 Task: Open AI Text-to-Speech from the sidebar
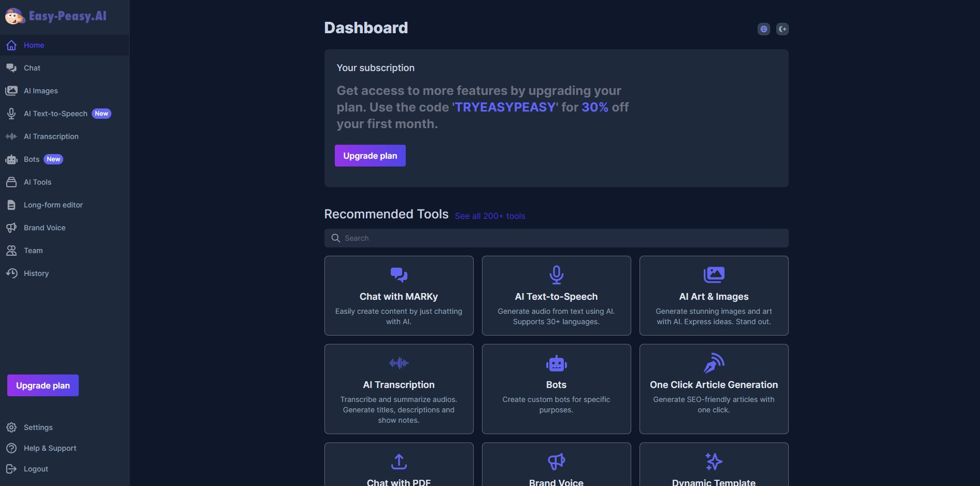click(x=65, y=114)
